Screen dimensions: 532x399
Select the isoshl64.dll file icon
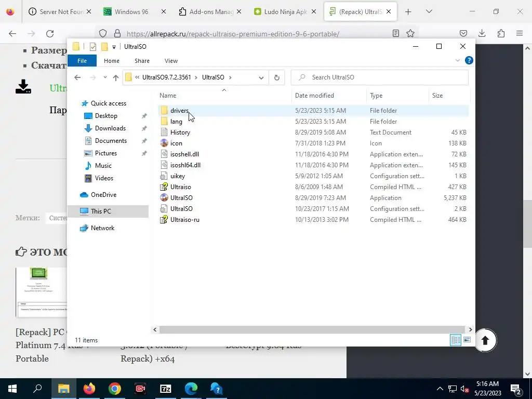click(164, 165)
